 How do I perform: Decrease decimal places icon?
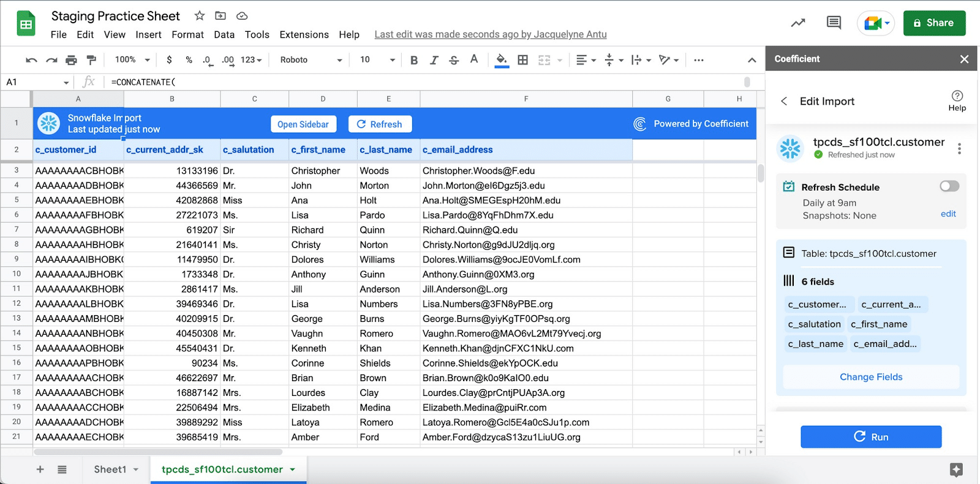pyautogui.click(x=208, y=60)
